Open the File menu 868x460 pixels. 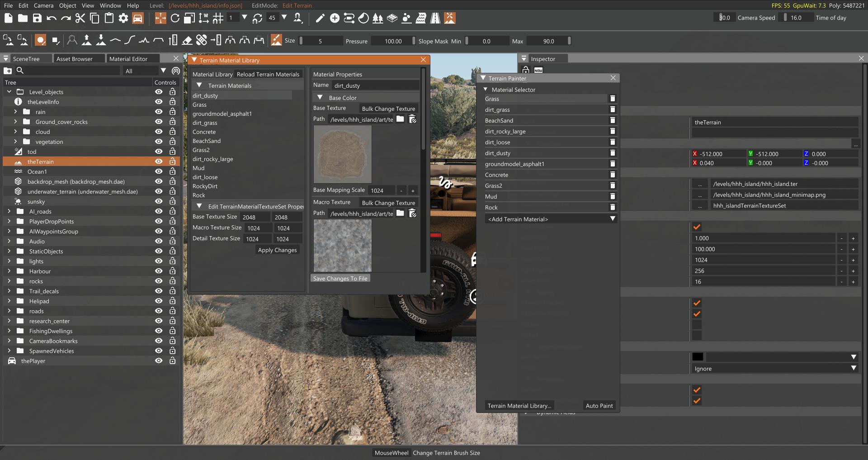pyautogui.click(x=9, y=5)
